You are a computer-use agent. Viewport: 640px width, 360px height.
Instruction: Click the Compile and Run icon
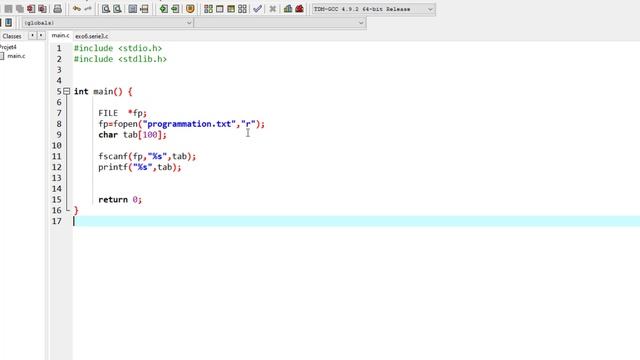pyautogui.click(x=231, y=9)
